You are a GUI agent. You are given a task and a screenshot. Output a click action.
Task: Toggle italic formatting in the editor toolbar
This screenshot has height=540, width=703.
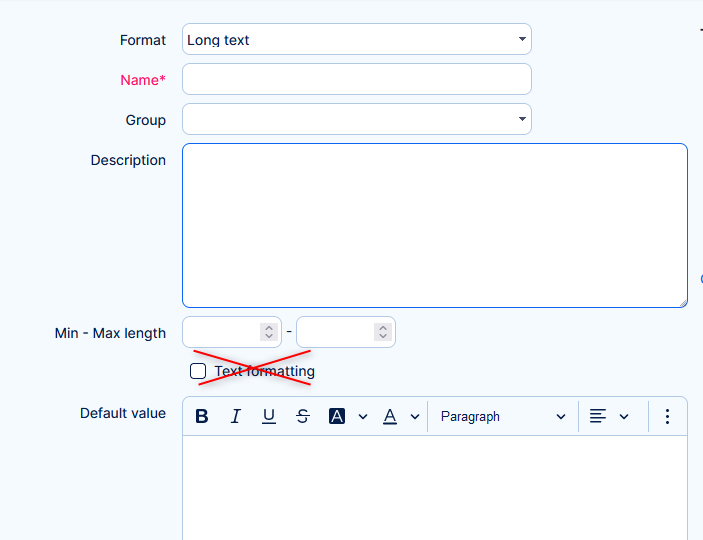click(236, 417)
